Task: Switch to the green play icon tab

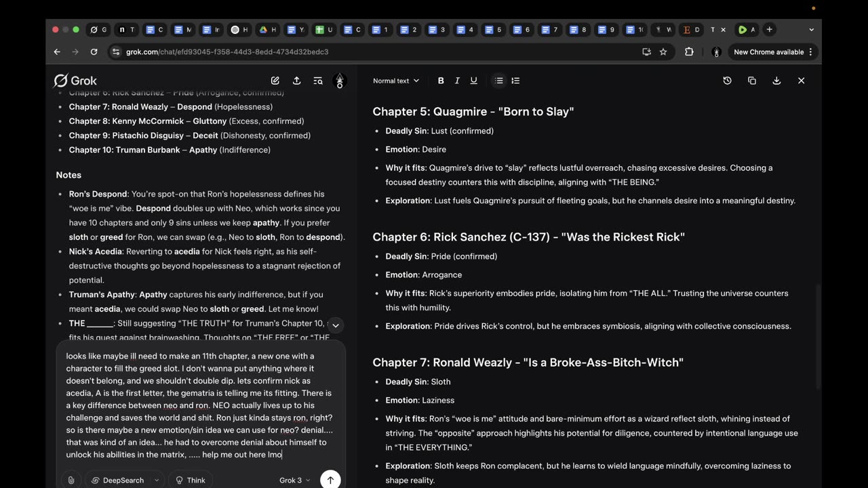Action: 747,30
